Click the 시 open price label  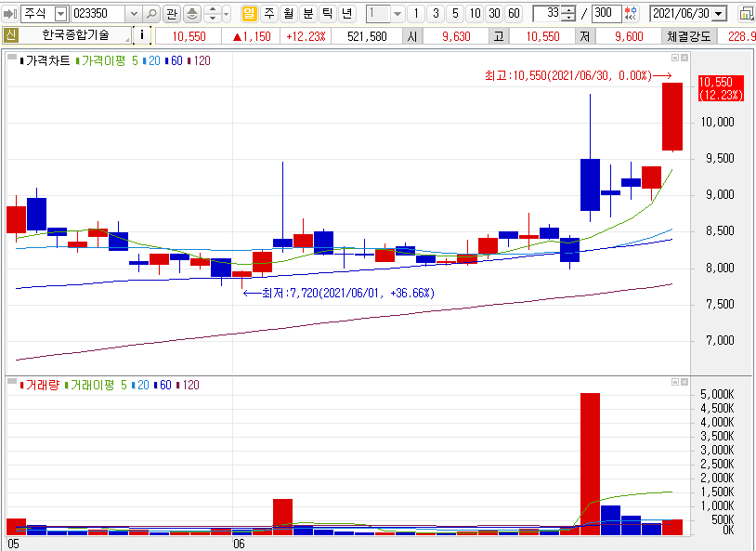pyautogui.click(x=411, y=36)
